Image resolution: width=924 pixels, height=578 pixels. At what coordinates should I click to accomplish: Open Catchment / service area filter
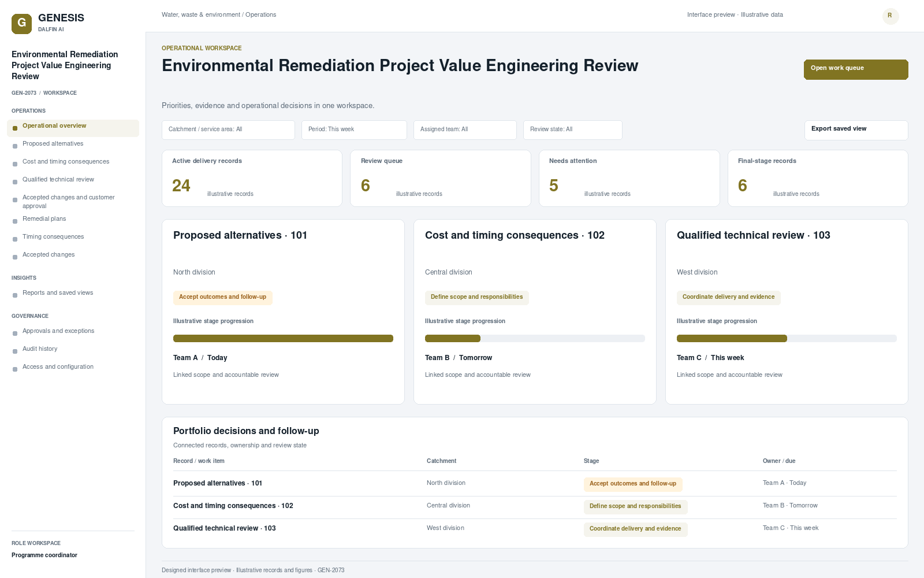point(228,130)
